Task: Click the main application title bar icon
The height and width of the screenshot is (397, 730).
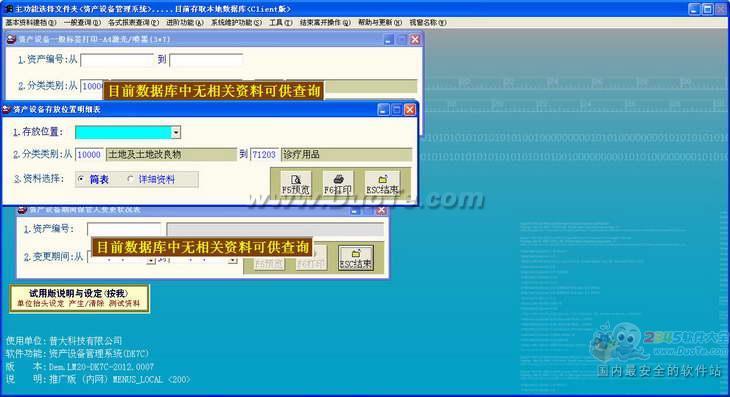Action: (8, 9)
